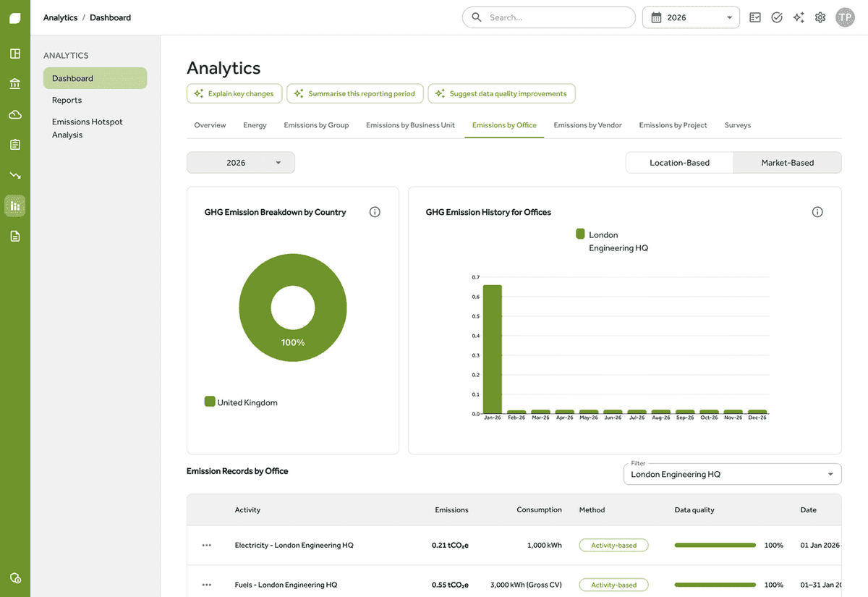
Task: Switch to Emissions by Vendor tab
Action: tap(587, 125)
